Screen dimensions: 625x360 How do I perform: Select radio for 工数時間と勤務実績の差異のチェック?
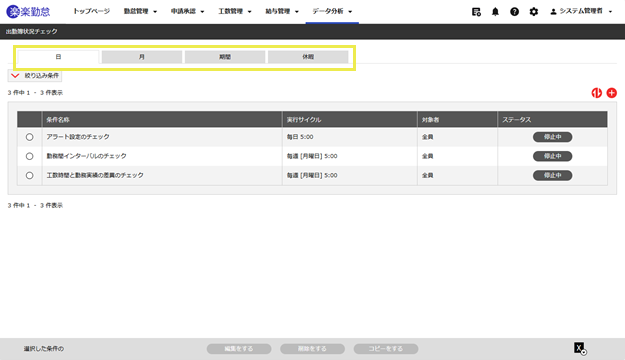(29, 175)
